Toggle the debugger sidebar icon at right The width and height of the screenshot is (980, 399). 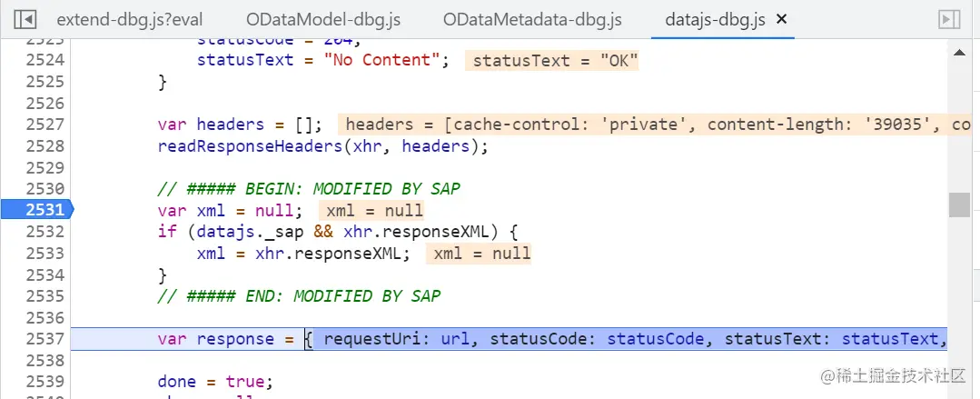949,19
